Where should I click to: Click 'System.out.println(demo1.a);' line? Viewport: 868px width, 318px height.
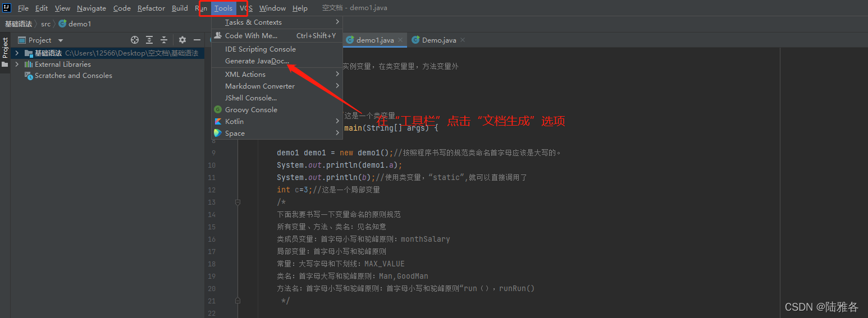pyautogui.click(x=340, y=165)
